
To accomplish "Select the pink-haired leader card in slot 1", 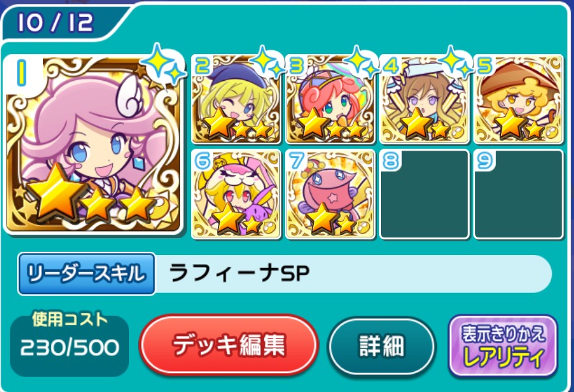I will (x=93, y=145).
